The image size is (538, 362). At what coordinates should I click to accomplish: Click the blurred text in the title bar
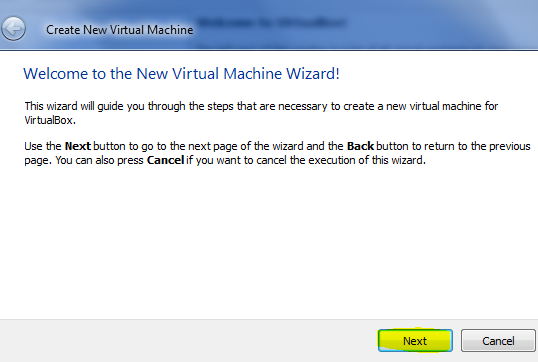pos(272,23)
